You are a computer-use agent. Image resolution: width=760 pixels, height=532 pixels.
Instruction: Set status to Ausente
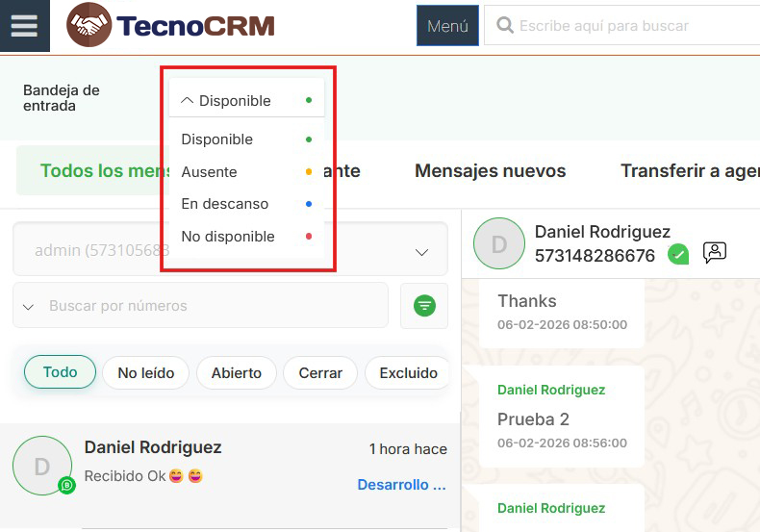(209, 172)
